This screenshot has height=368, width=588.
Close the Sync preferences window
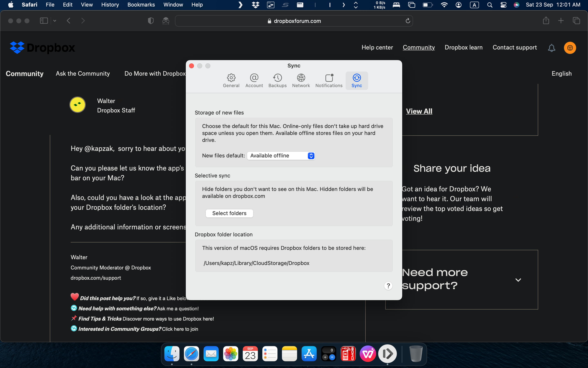(192, 66)
